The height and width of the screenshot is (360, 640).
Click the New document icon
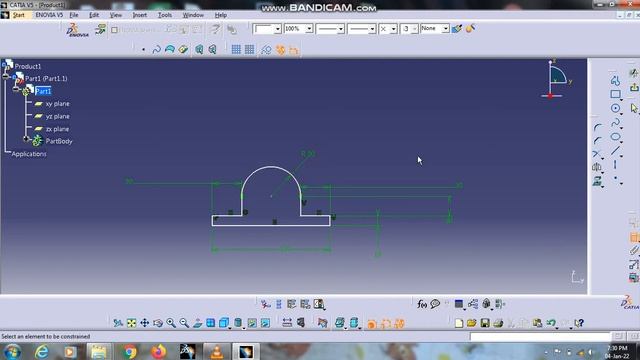tap(459, 323)
